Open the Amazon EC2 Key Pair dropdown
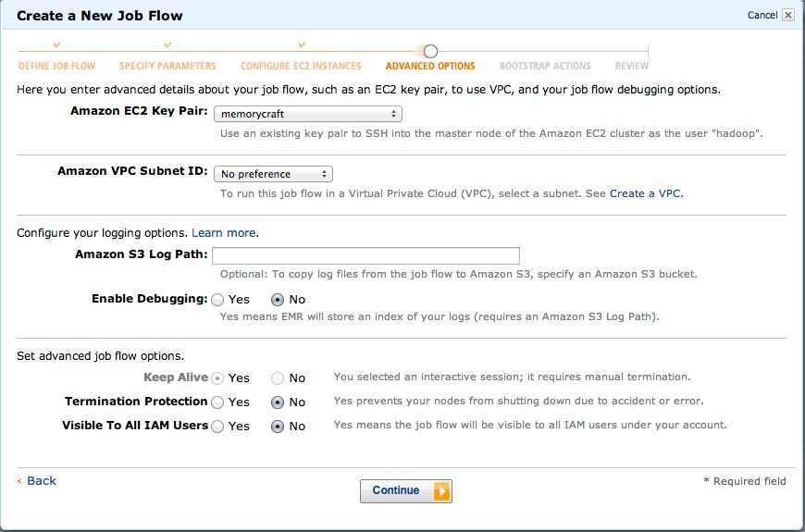Image resolution: width=805 pixels, height=532 pixels. [307, 114]
